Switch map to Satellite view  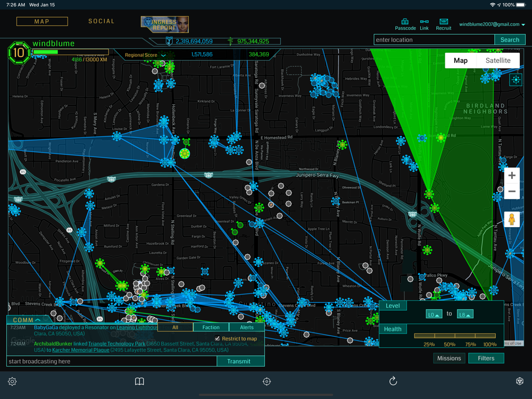tap(498, 61)
